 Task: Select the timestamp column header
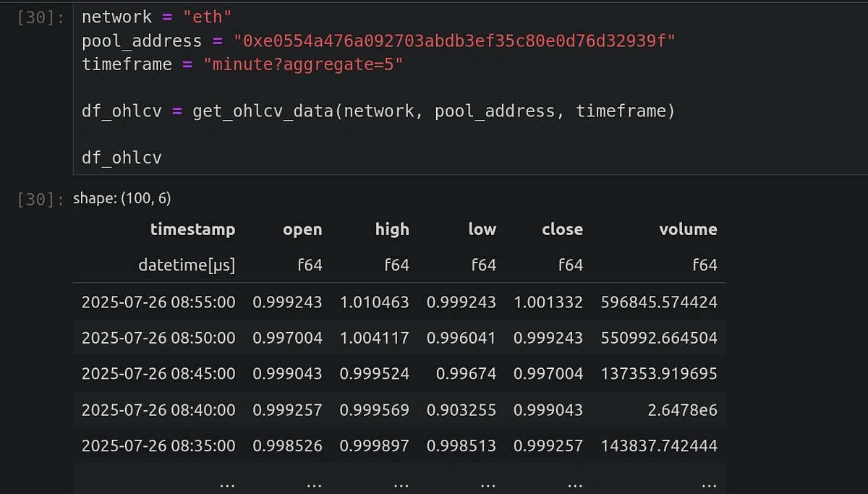192,229
